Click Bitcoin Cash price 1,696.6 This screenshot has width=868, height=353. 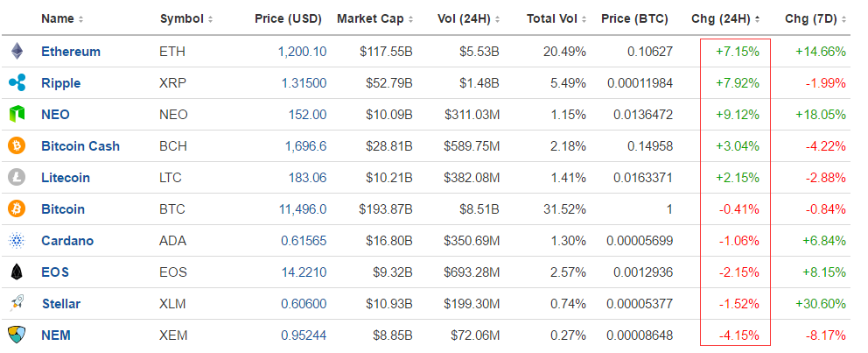click(306, 146)
